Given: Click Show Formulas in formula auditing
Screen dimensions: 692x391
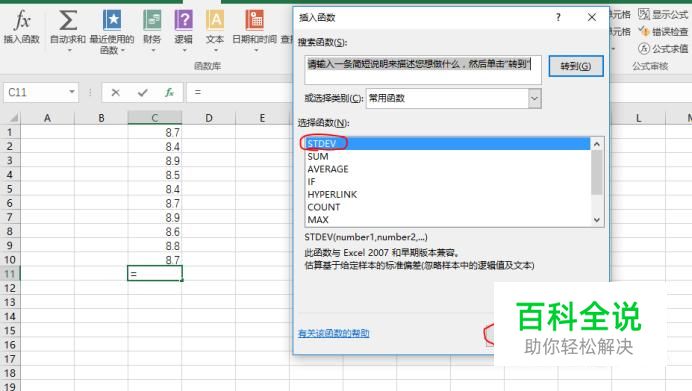Looking at the screenshot, I should pos(663,15).
